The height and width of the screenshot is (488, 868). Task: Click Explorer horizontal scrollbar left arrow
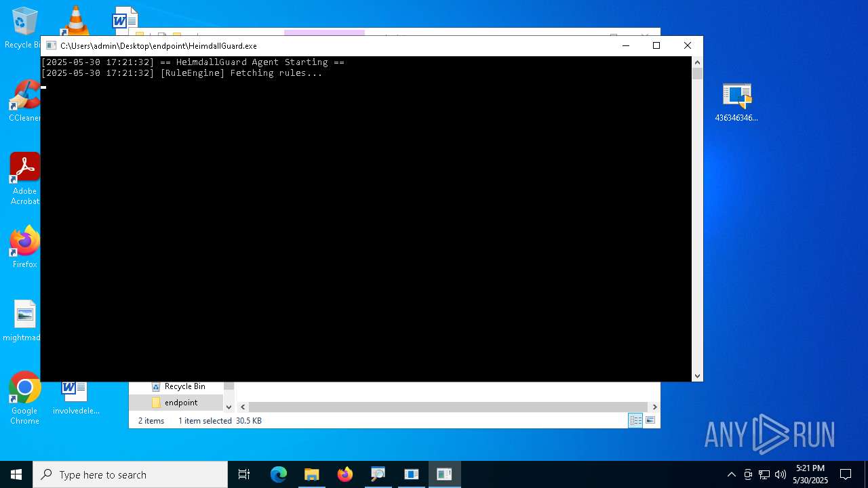click(243, 407)
